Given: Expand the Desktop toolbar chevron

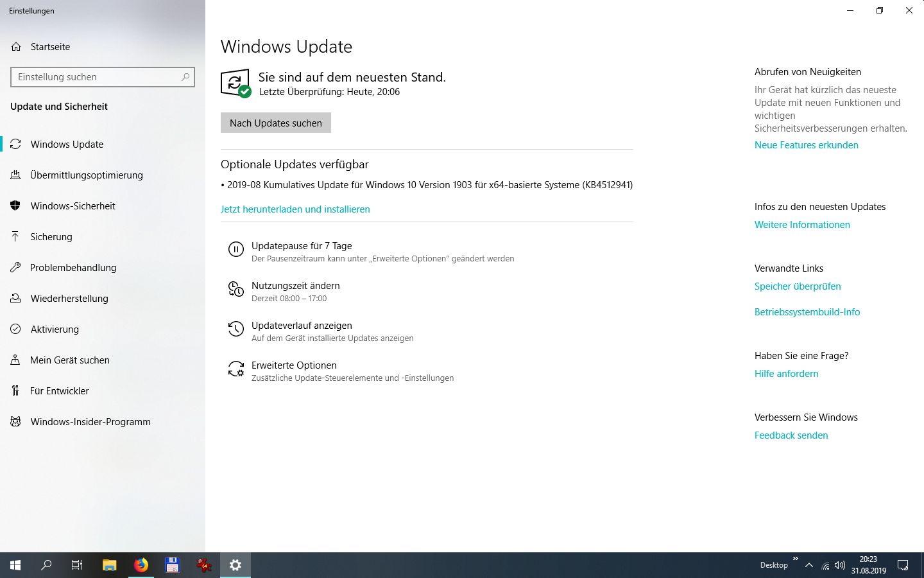Looking at the screenshot, I should (x=796, y=559).
